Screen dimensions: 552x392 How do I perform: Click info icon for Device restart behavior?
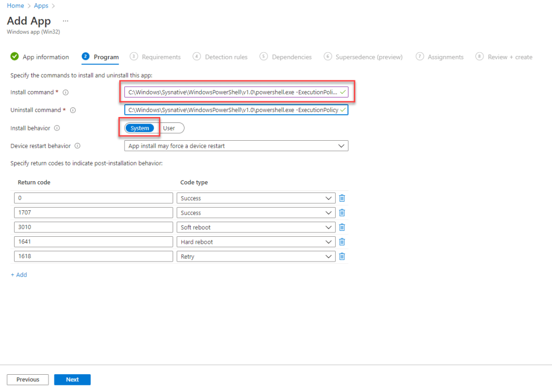coord(78,146)
